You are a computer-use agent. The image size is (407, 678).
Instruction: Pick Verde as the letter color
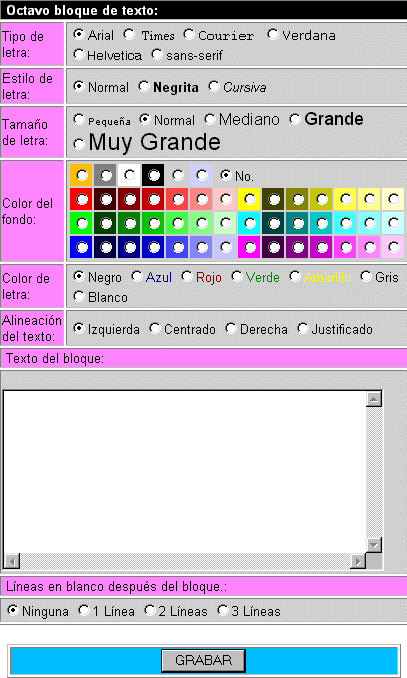[x=237, y=275]
